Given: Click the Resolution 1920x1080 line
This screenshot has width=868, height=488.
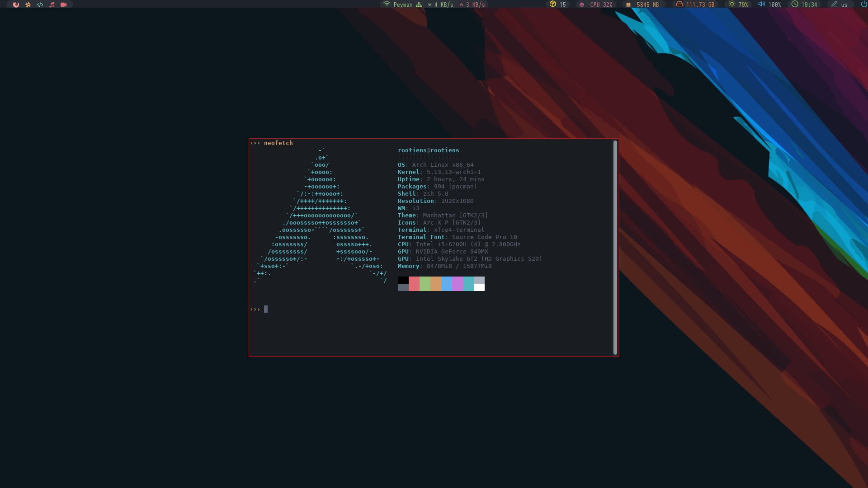Looking at the screenshot, I should pyautogui.click(x=436, y=201).
